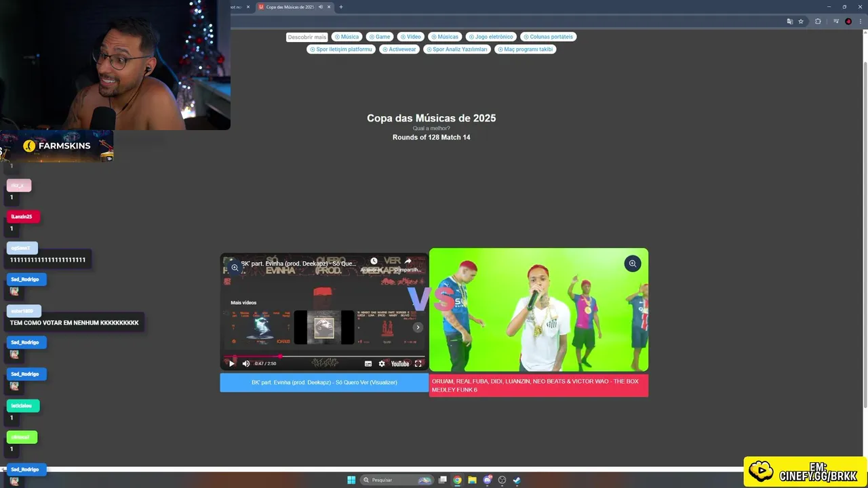868x488 pixels.
Task: Click the Copa das Músicas de 2025 heading
Action: click(x=431, y=118)
